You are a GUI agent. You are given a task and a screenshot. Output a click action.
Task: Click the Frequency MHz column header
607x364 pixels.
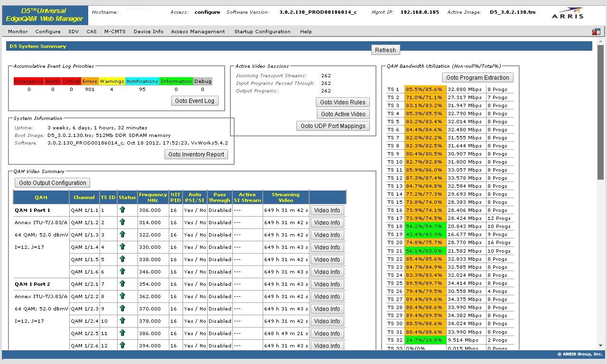[153, 198]
